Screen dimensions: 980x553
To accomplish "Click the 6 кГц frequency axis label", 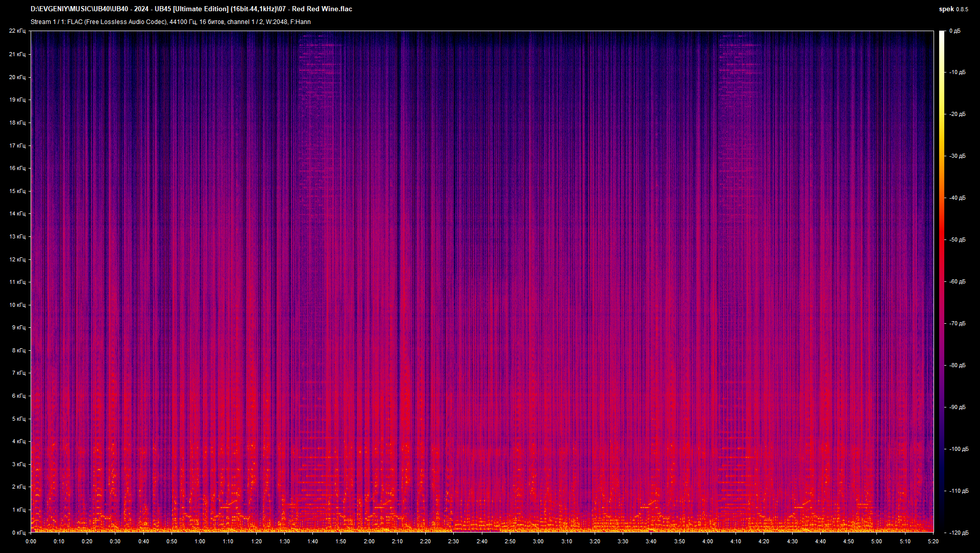I will pos(19,396).
